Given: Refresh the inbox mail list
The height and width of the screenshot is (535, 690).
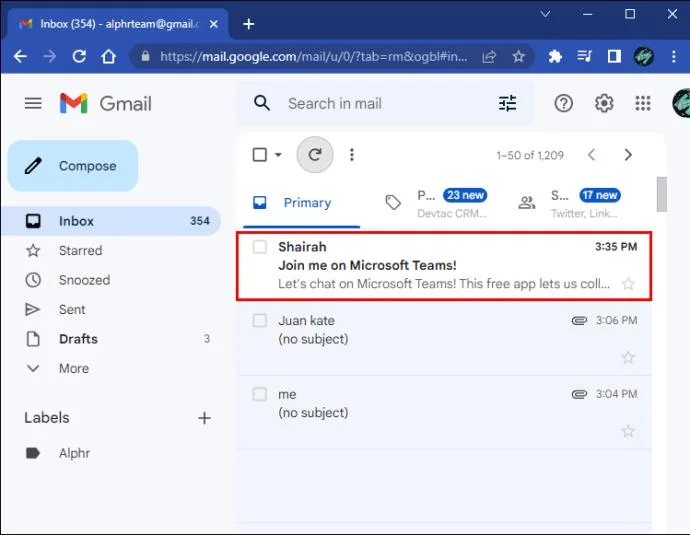Looking at the screenshot, I should click(315, 154).
